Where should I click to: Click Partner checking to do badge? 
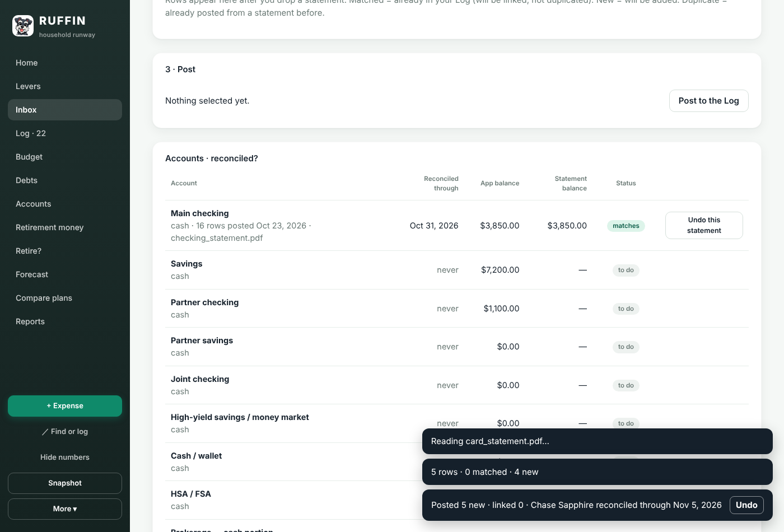626,309
